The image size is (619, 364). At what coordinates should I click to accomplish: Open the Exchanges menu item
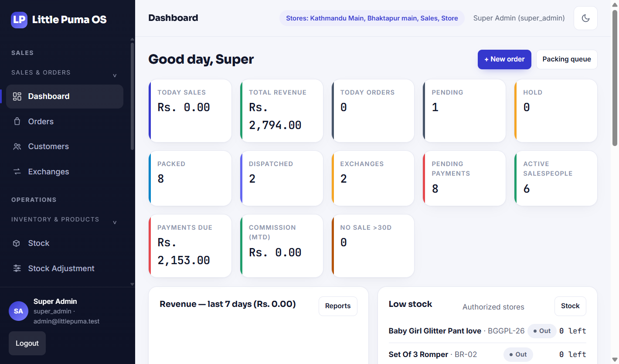[x=65, y=172]
